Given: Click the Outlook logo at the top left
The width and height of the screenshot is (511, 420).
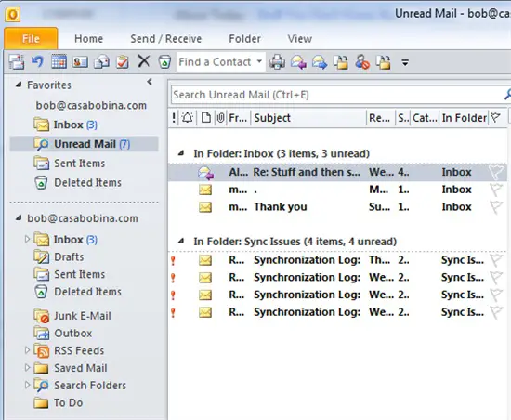Looking at the screenshot, I should 13,15.
